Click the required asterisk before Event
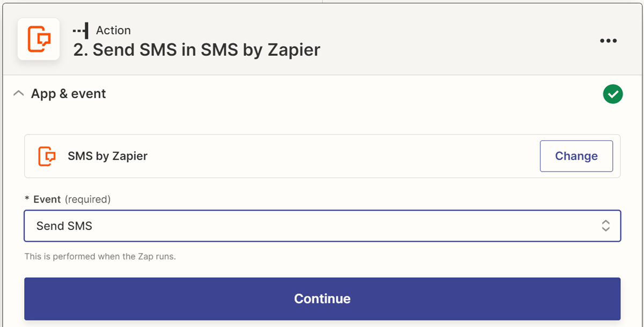The image size is (644, 327). (27, 200)
